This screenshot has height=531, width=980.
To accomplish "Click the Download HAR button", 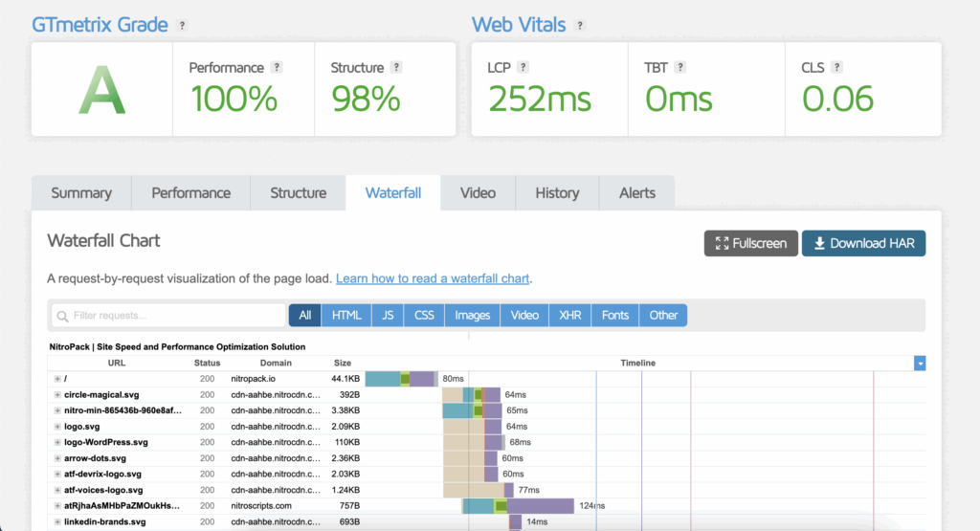I will 864,244.
